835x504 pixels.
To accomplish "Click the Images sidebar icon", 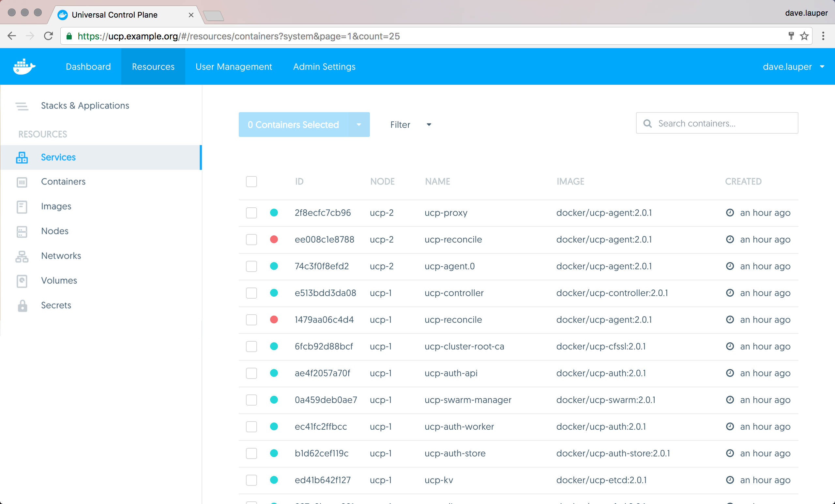I will [x=22, y=207].
